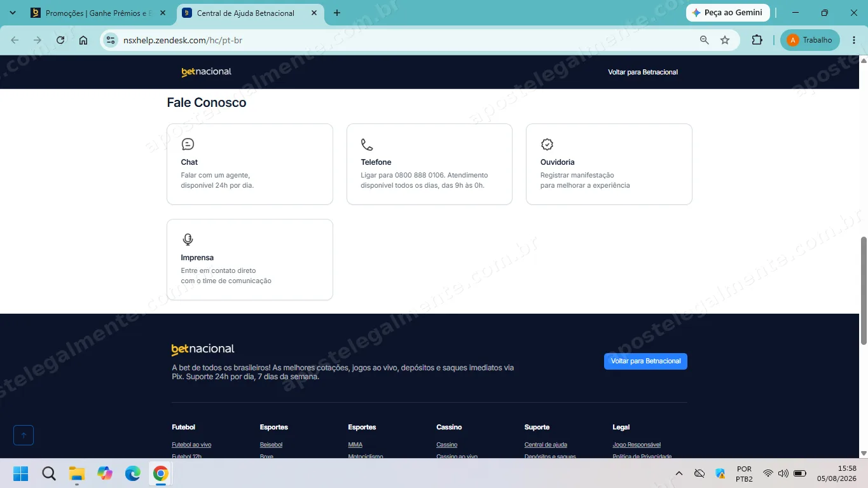868x488 pixels.
Task: Show hidden tray icons chevron
Action: tap(679, 473)
